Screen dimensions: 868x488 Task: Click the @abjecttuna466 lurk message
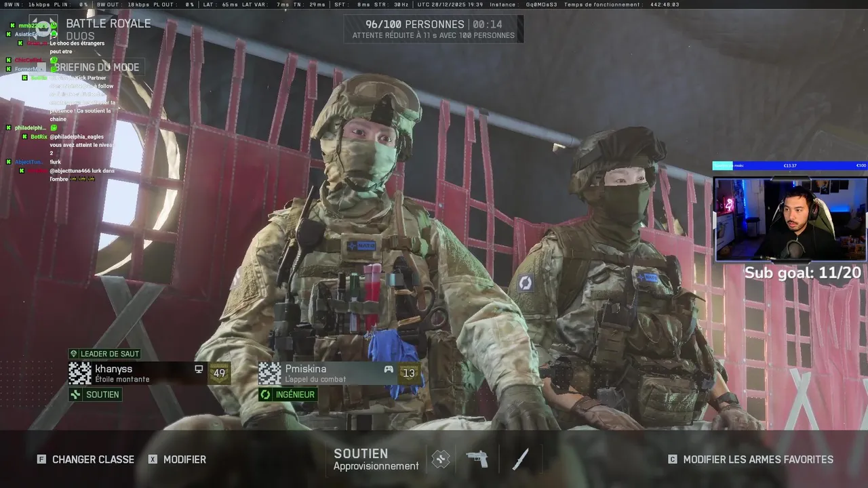(x=82, y=175)
